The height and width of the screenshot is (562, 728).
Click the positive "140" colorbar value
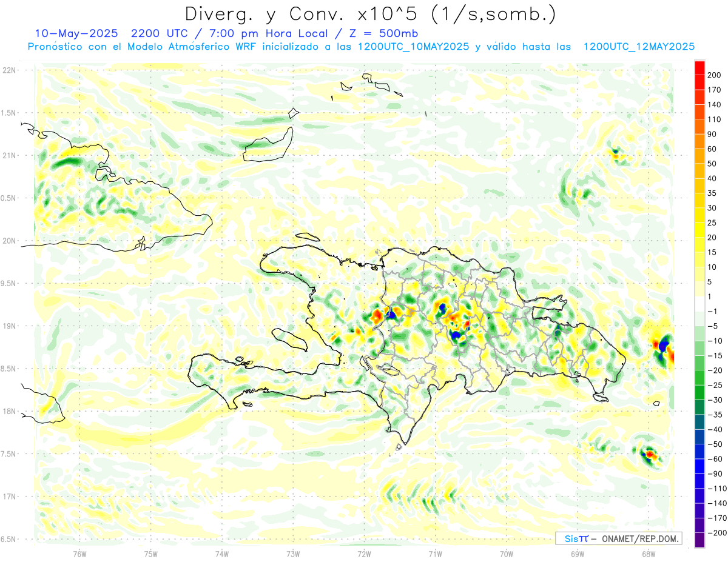pyautogui.click(x=714, y=105)
